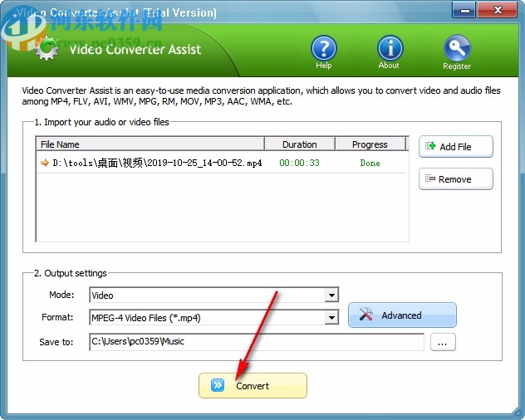Image resolution: width=525 pixels, height=420 pixels.
Task: Close the Video Converter Assist window
Action: pos(498,10)
